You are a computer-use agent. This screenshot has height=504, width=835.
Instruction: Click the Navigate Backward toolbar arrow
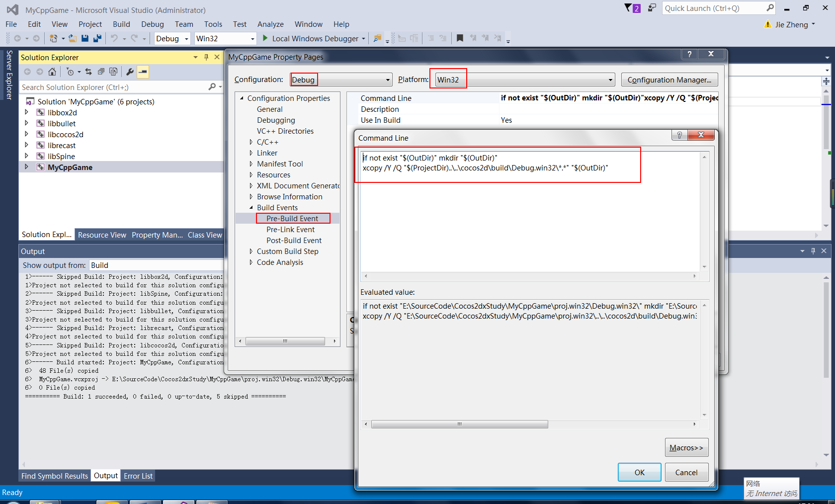point(17,38)
